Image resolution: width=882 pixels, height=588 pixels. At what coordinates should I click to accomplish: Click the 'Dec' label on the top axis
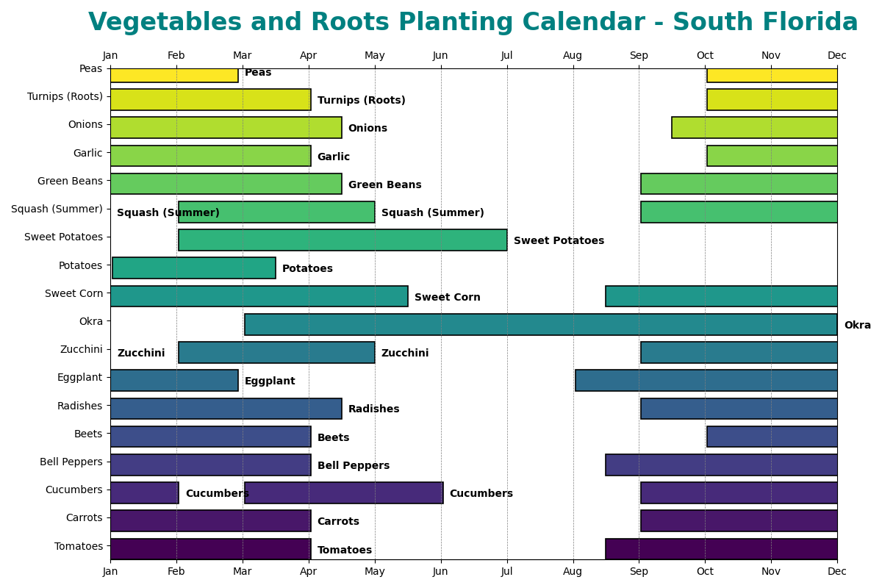point(836,56)
